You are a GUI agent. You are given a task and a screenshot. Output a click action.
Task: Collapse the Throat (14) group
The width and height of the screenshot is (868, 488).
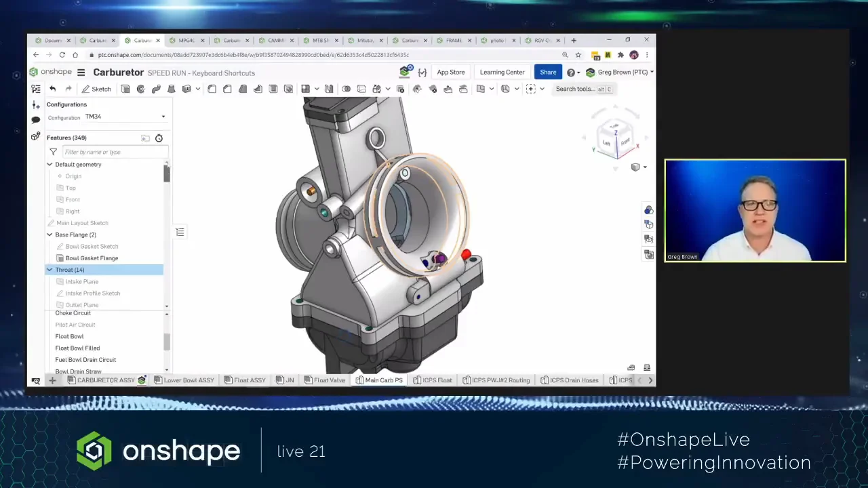pyautogui.click(x=50, y=270)
